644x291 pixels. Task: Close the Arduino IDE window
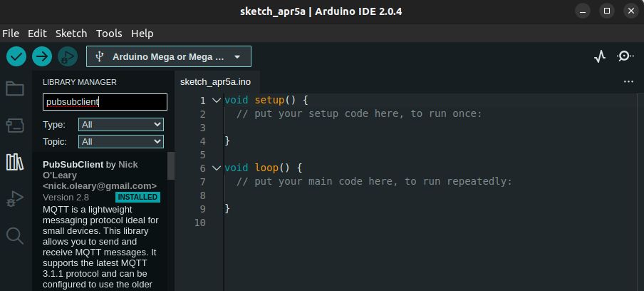tap(631, 11)
